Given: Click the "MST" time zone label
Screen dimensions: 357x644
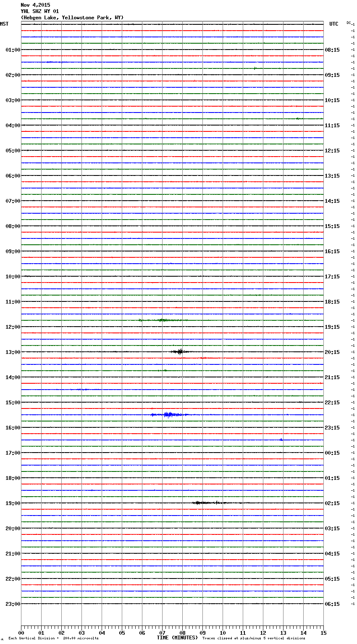Looking at the screenshot, I should [x=4, y=24].
